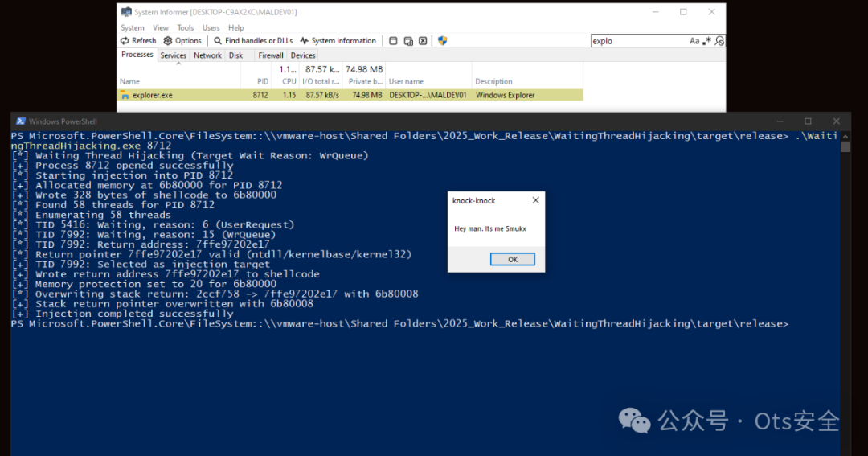
Task: Click the DESKTOP-...\MALDEV01 user name cell
Action: tap(428, 95)
